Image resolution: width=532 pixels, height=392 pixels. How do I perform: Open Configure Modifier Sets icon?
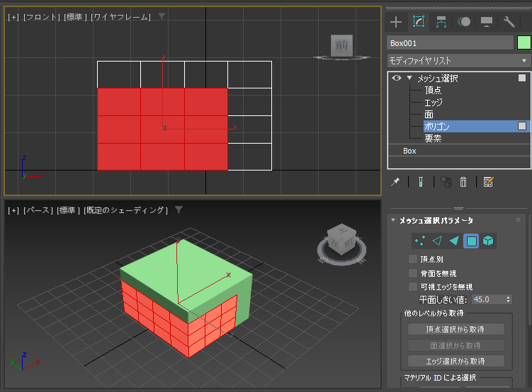point(488,182)
